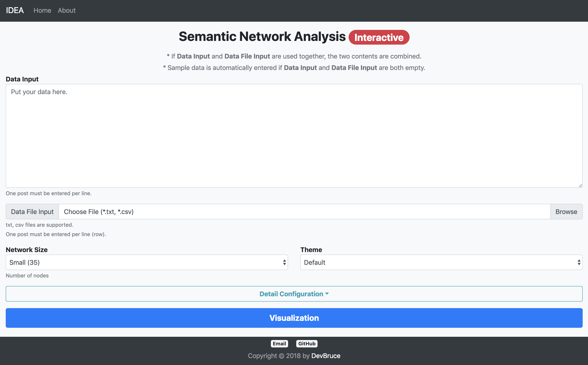The height and width of the screenshot is (365, 588).
Task: Click the Theme select arrows icon
Action: pyautogui.click(x=579, y=262)
